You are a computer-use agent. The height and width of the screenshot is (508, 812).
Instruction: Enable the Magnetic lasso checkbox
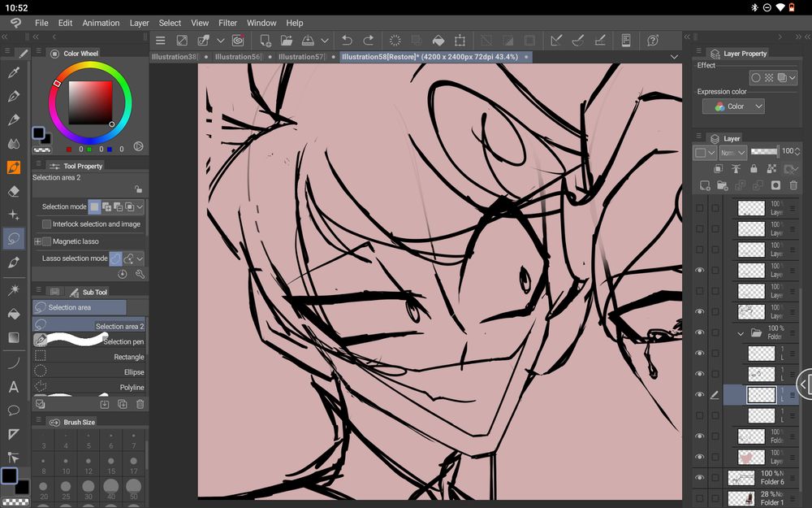pyautogui.click(x=46, y=241)
